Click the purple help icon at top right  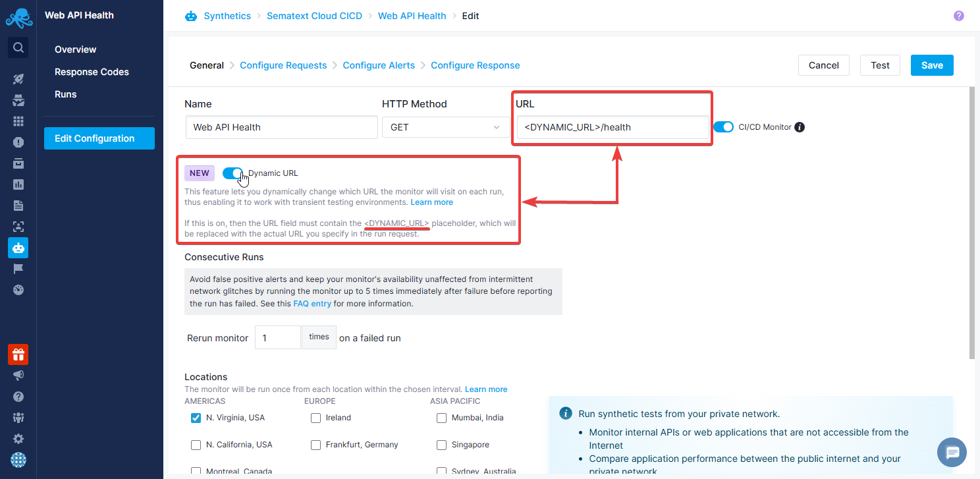tap(959, 16)
